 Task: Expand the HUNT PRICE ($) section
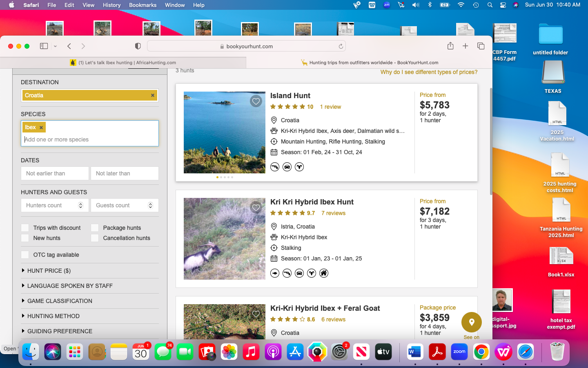[x=49, y=271]
